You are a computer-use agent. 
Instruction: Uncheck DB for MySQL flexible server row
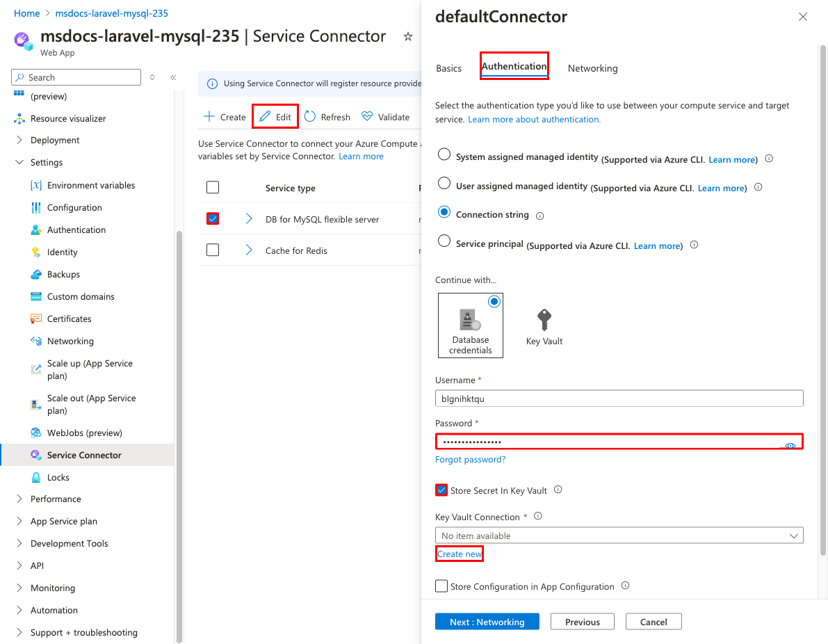coord(213,218)
